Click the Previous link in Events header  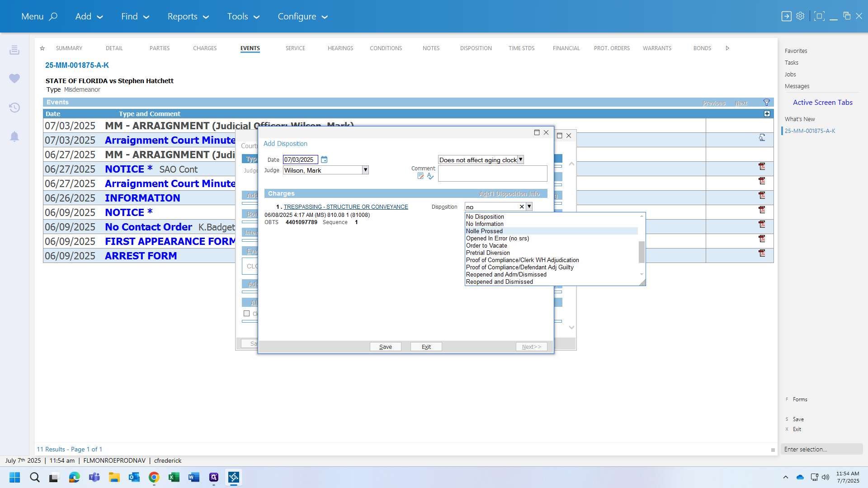714,103
